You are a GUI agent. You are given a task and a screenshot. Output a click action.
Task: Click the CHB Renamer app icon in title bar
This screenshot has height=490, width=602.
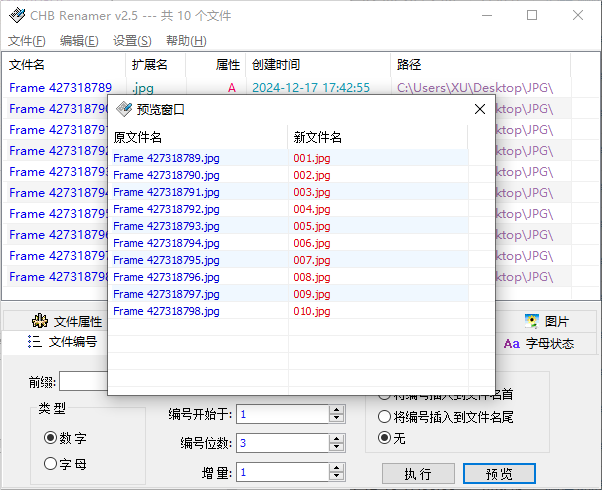17,15
